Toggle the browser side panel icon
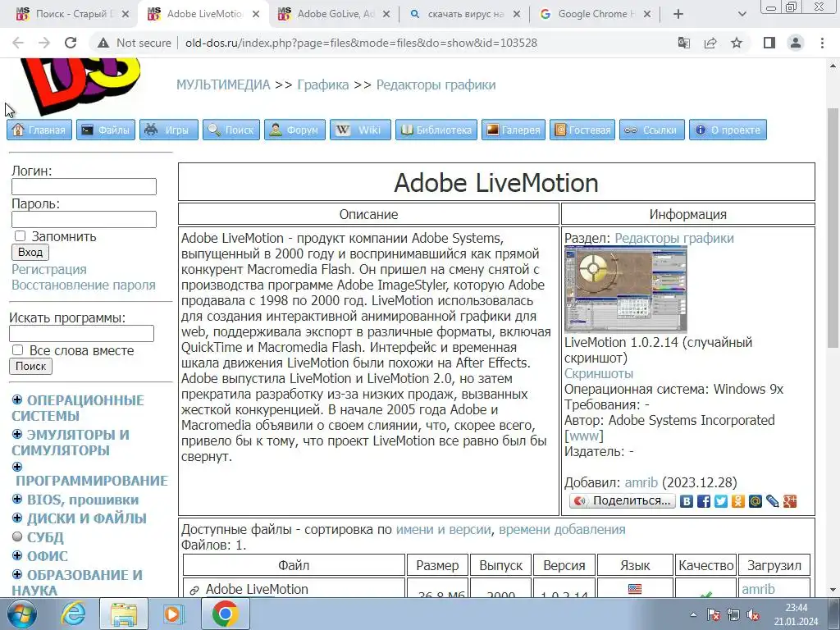The width and height of the screenshot is (840, 630). click(769, 43)
